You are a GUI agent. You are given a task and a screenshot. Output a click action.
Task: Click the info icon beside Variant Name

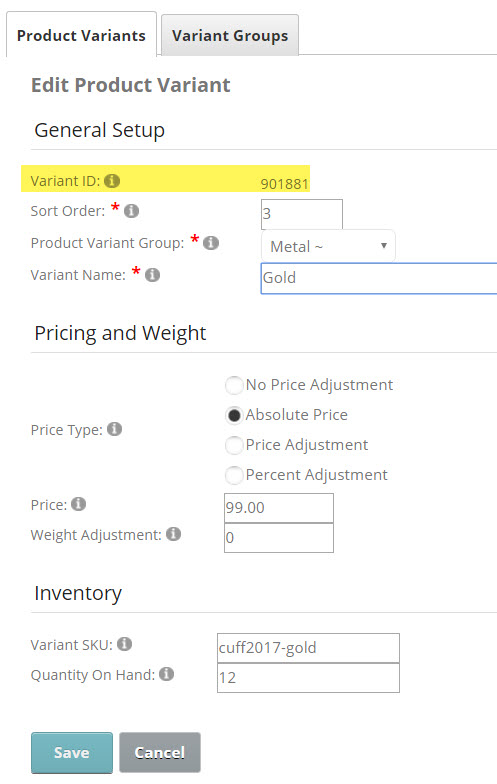(152, 275)
